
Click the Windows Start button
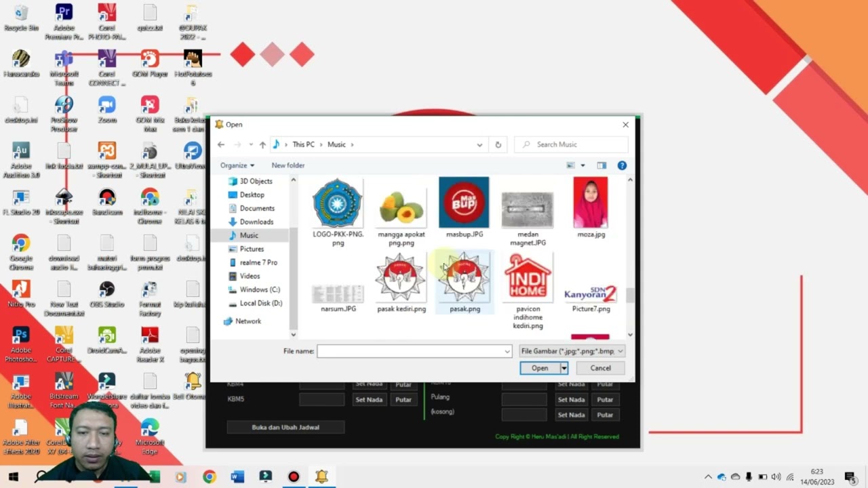tap(13, 477)
